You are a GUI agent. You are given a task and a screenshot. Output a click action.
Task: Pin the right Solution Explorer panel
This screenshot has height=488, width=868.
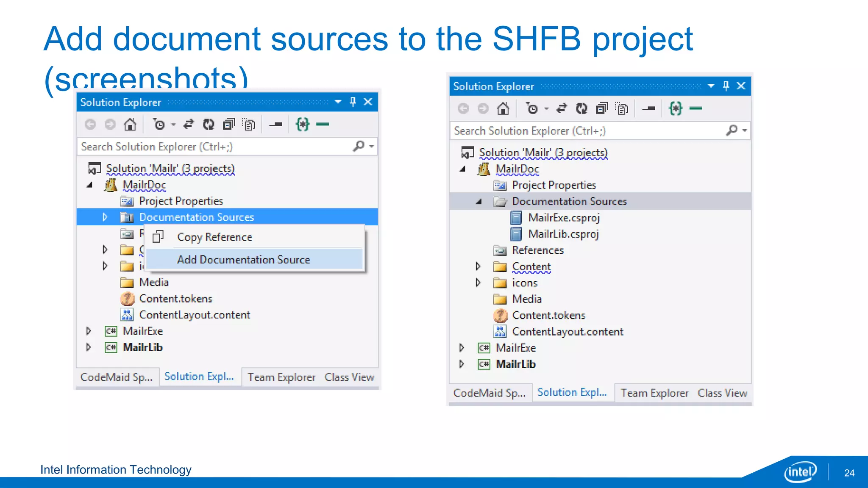click(x=726, y=86)
